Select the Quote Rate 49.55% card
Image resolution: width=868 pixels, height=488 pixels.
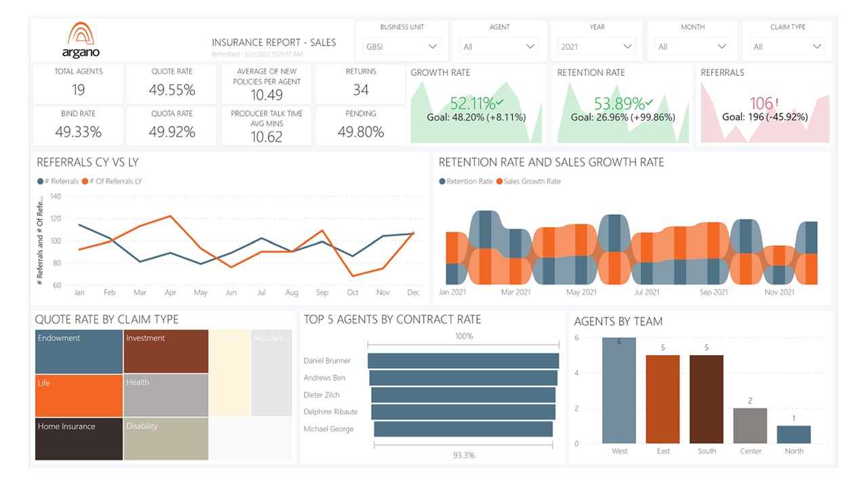pyautogui.click(x=172, y=84)
